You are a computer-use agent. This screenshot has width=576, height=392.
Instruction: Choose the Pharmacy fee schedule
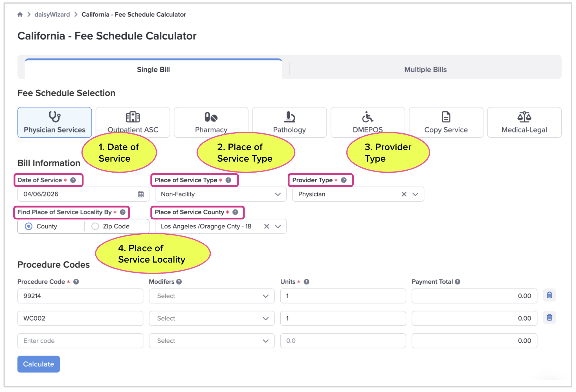211,122
